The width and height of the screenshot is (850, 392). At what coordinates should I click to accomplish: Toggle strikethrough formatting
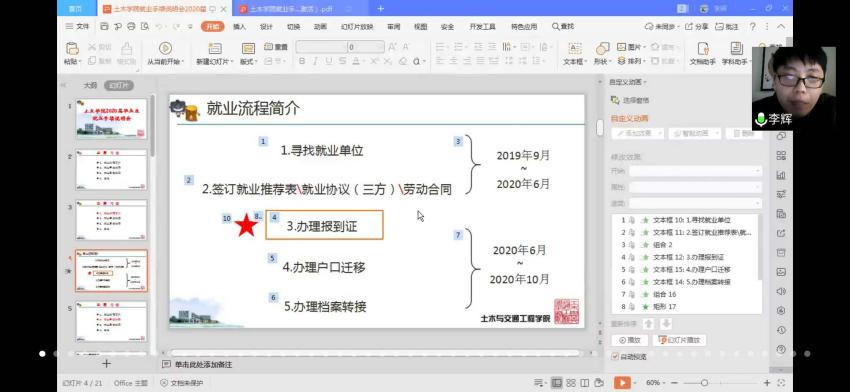point(343,61)
